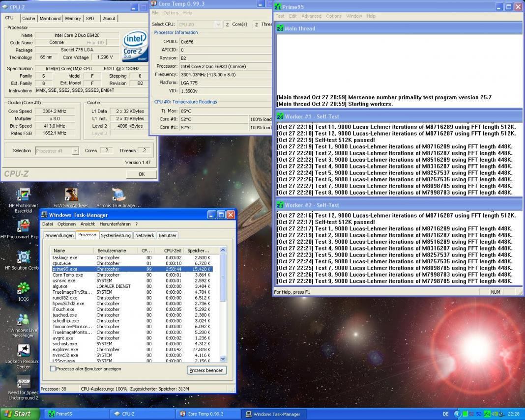Screen dimensions: 525x420
Task: Click DE language indicator in taskbar
Action: pyautogui.click(x=446, y=414)
